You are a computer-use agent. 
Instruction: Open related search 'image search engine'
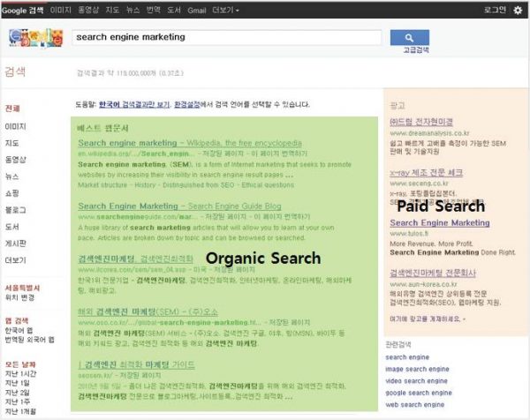pos(418,369)
